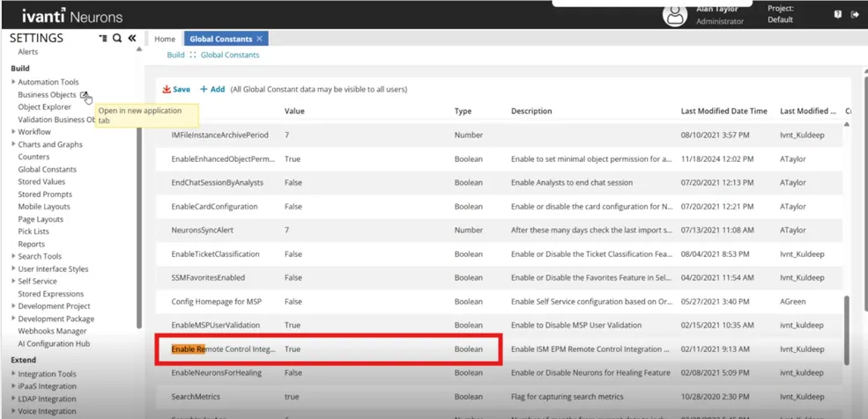
Task: Click the user avatar icon
Action: tap(675, 14)
